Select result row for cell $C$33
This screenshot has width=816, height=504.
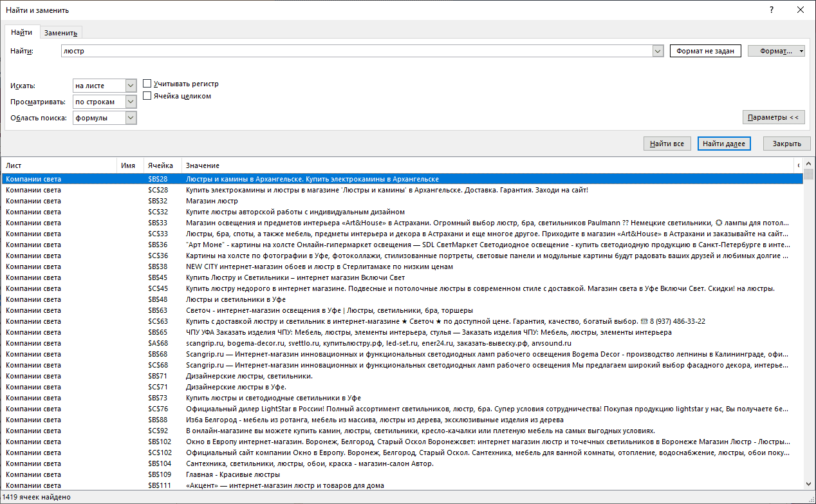(402, 234)
